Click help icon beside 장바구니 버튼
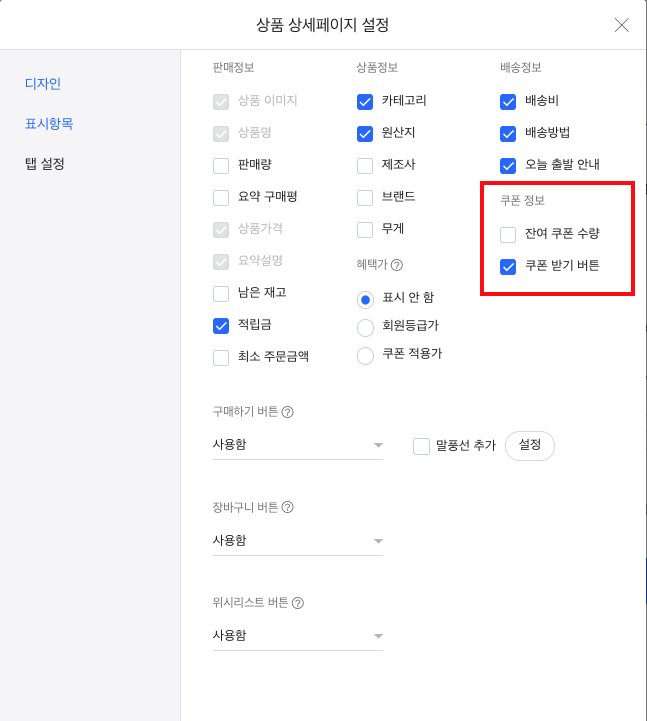Screen dimensions: 647x721 tap(288, 507)
